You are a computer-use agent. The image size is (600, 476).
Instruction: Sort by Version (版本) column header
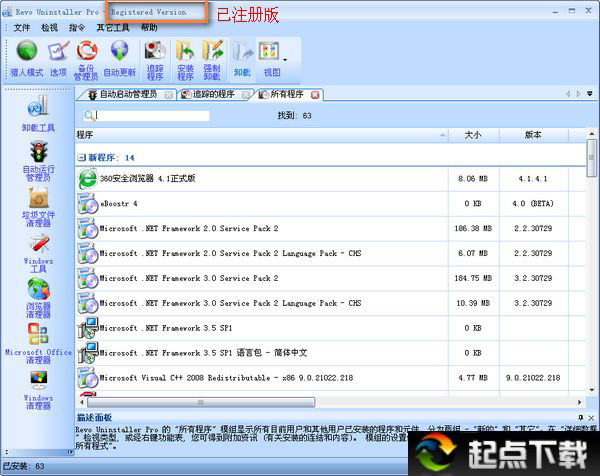pos(533,135)
